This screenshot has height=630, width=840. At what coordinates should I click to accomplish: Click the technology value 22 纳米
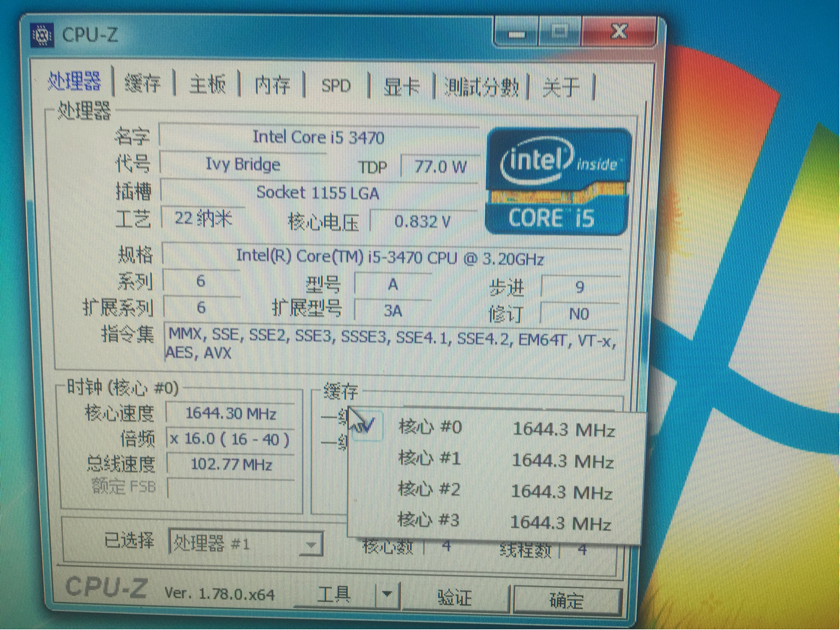pos(203,218)
